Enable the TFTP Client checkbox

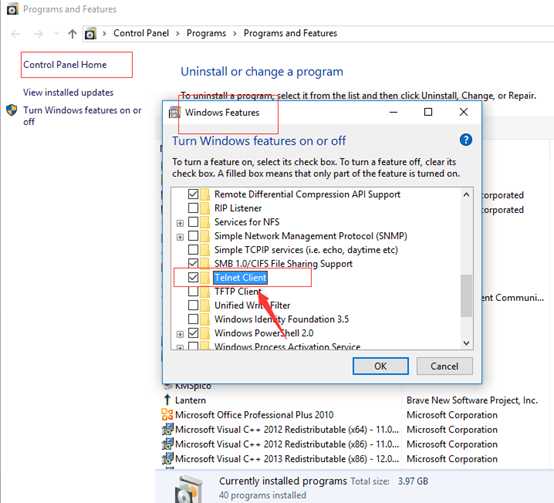(x=193, y=291)
